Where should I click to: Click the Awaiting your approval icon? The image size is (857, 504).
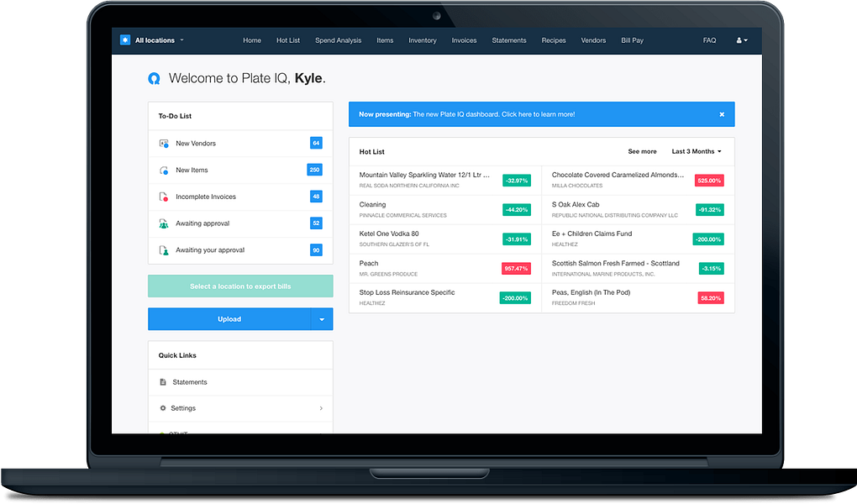pyautogui.click(x=164, y=250)
